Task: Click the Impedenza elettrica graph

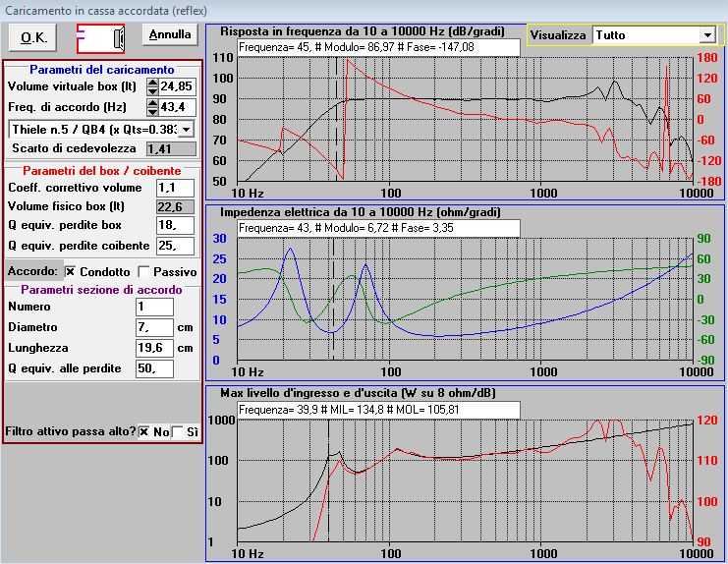Action: click(x=466, y=300)
